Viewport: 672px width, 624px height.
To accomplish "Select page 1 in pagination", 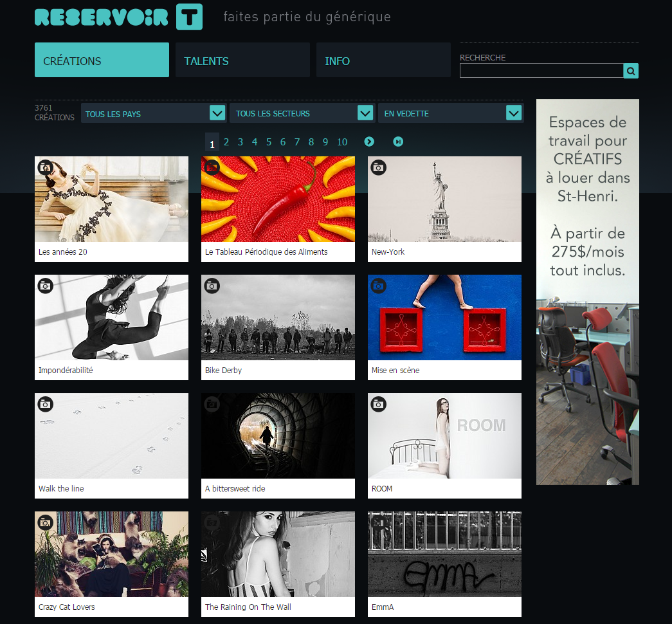I will [x=212, y=142].
